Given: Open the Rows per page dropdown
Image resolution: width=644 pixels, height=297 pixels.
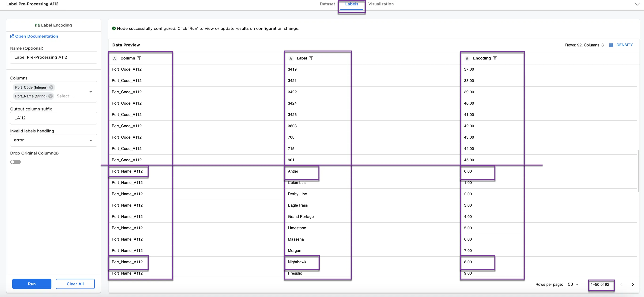Looking at the screenshot, I should pos(573,284).
